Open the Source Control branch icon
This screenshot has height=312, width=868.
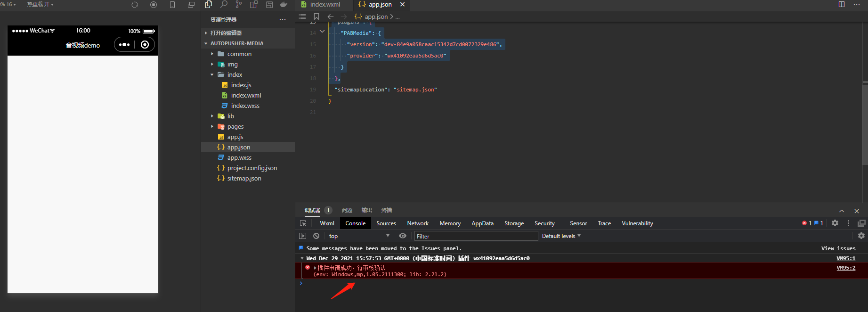pos(239,4)
